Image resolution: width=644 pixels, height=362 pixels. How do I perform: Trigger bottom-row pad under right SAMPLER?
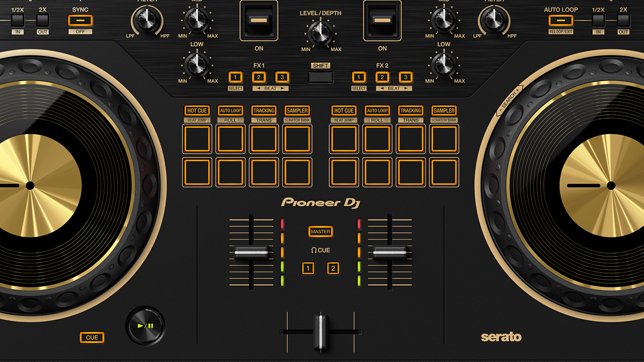[444, 172]
